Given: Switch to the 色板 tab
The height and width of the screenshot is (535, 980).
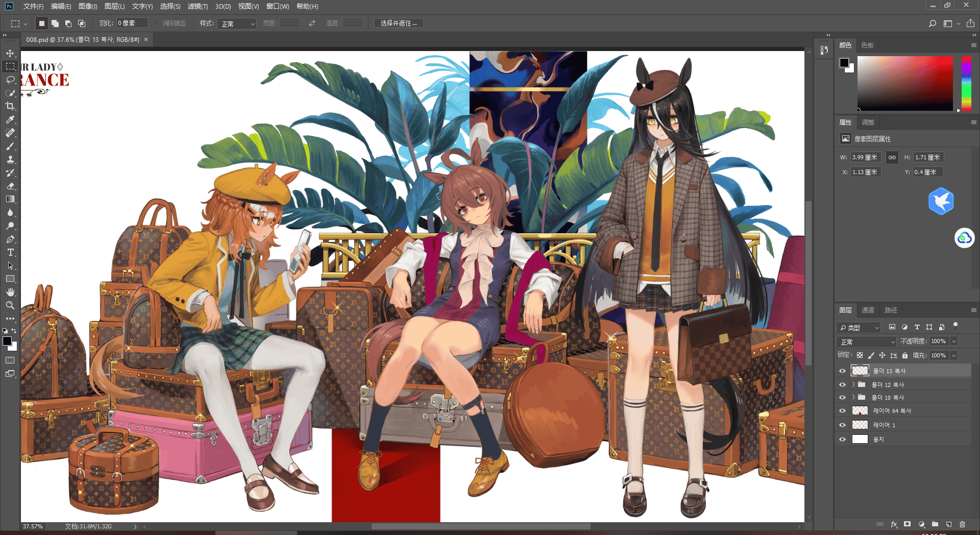Looking at the screenshot, I should [867, 45].
